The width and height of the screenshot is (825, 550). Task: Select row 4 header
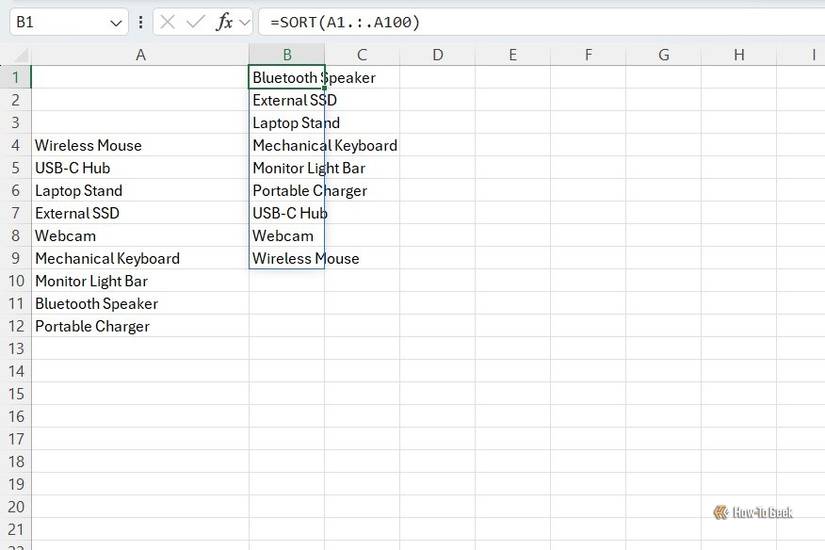[x=15, y=145]
